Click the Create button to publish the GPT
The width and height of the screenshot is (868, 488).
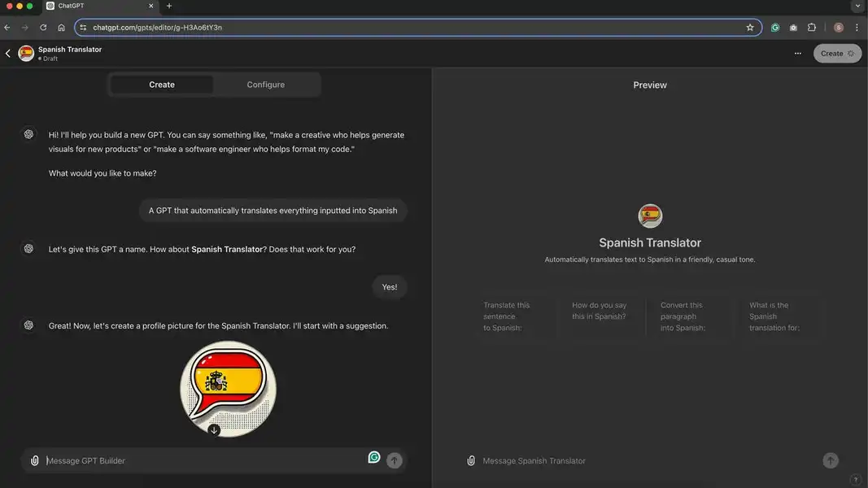[837, 53]
